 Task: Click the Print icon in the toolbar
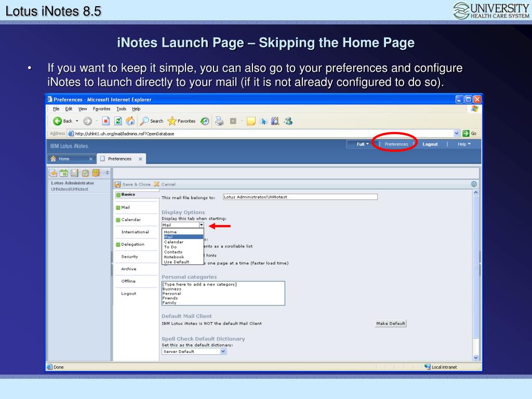tap(220, 121)
